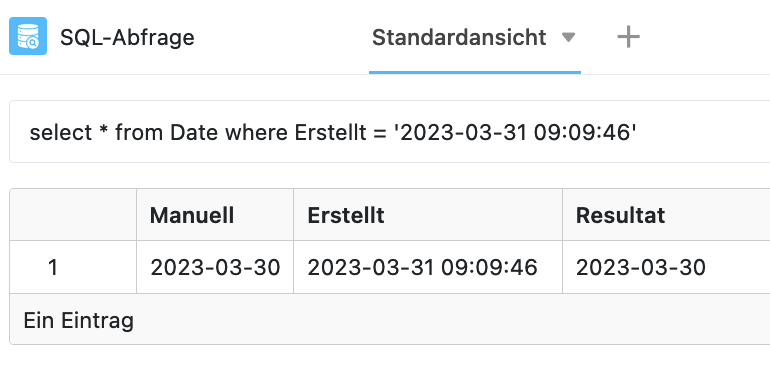Screen dimensions: 770x392
Task: Focus the SQL query input field
Action: 389,132
